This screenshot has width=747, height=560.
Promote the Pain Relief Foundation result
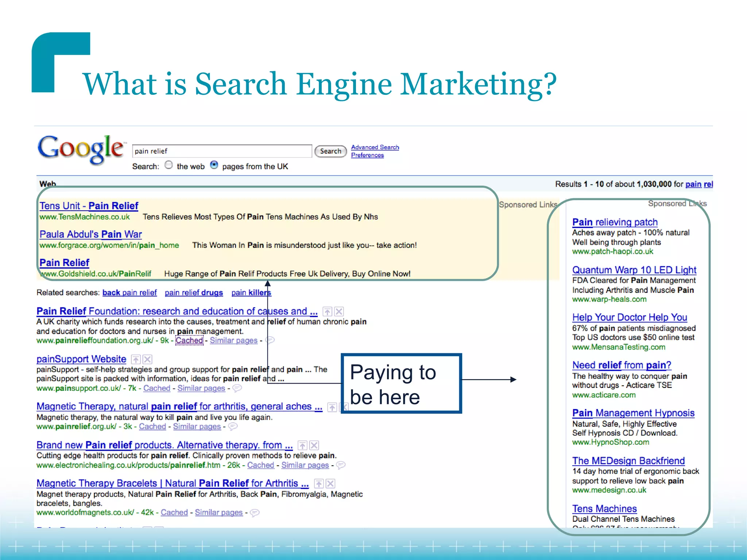pyautogui.click(x=328, y=312)
